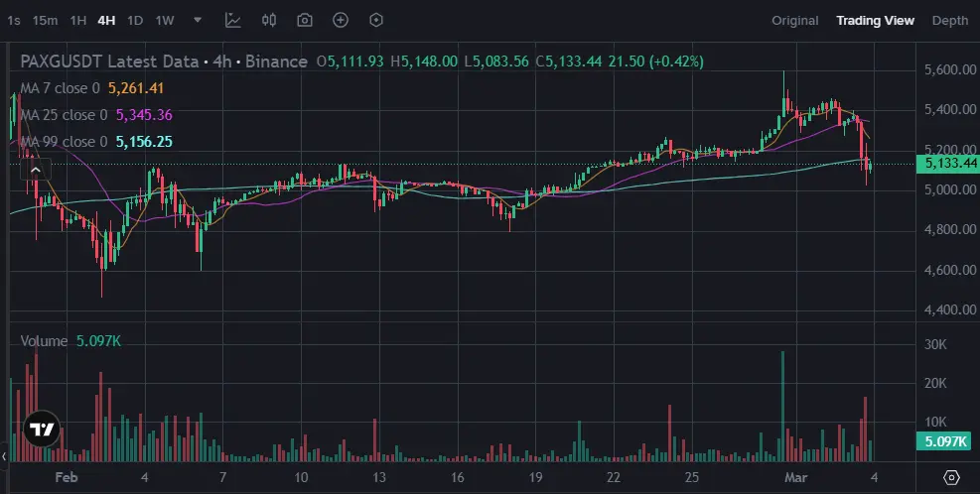Select the 1s timeframe
This screenshot has height=494, width=980.
tap(13, 21)
